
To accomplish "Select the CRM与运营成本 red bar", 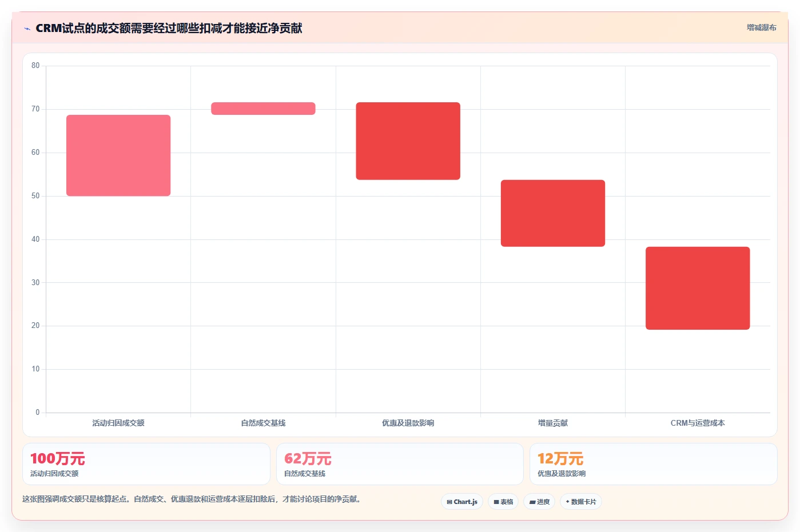I will (x=698, y=288).
